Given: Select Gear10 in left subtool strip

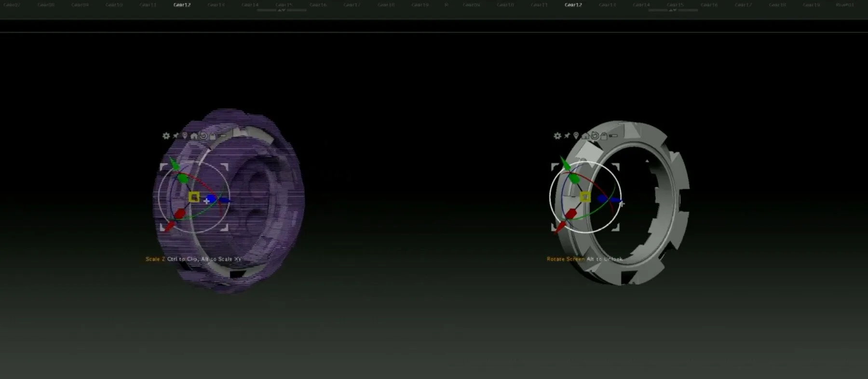Looking at the screenshot, I should tap(114, 5).
